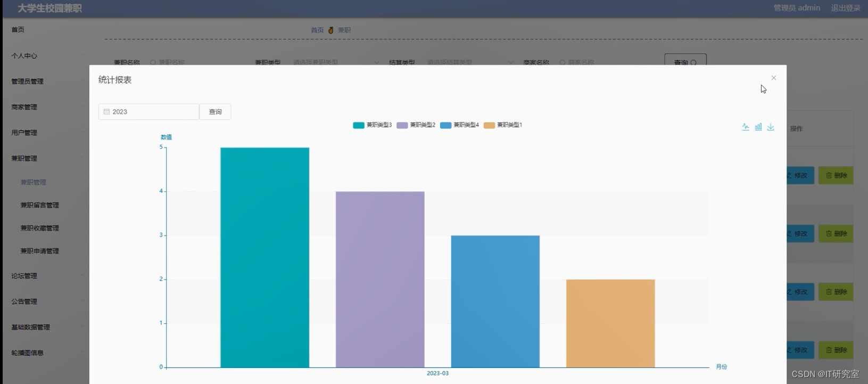
Task: Switch chart to line chart view
Action: [746, 127]
